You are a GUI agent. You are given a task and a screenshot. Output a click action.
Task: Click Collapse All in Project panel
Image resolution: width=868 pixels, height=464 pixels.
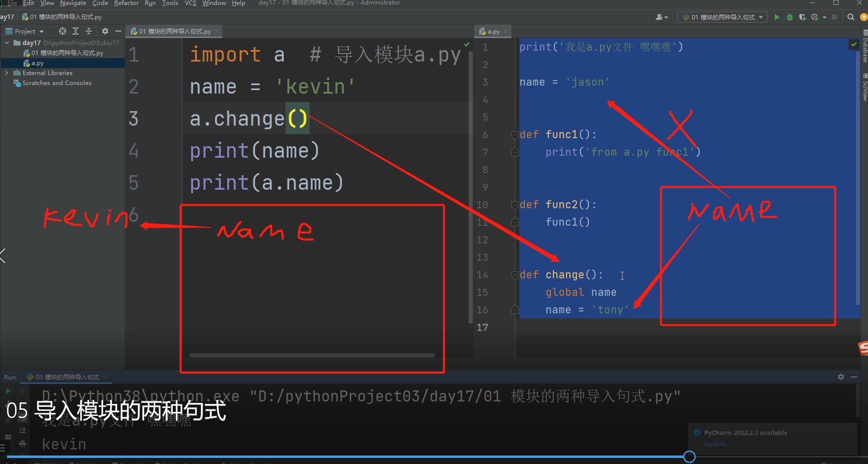coord(89,31)
